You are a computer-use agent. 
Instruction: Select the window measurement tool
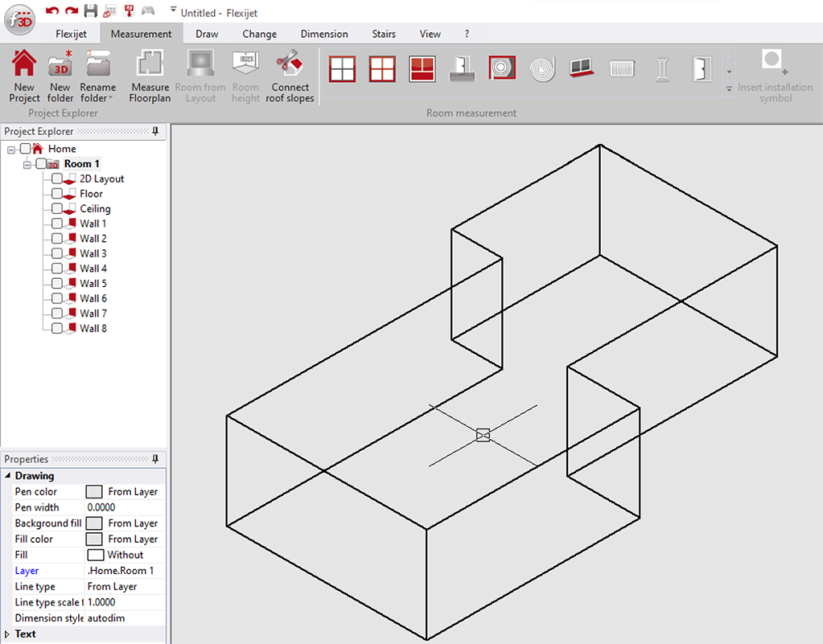[x=342, y=70]
